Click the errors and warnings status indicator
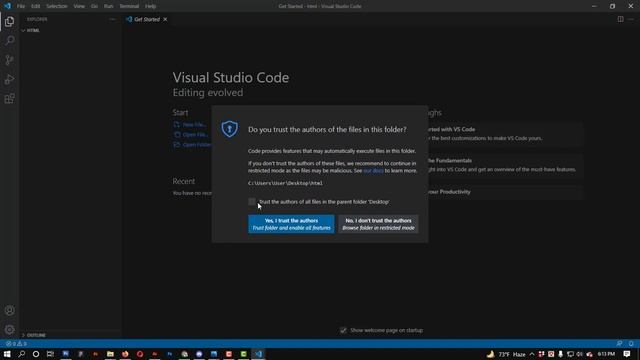The height and width of the screenshot is (360, 640). click(16, 344)
